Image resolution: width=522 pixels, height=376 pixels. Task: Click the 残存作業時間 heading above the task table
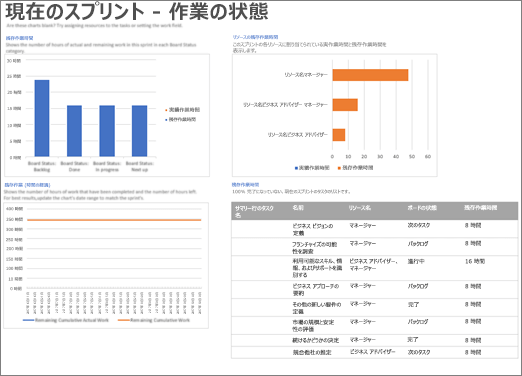point(245,185)
